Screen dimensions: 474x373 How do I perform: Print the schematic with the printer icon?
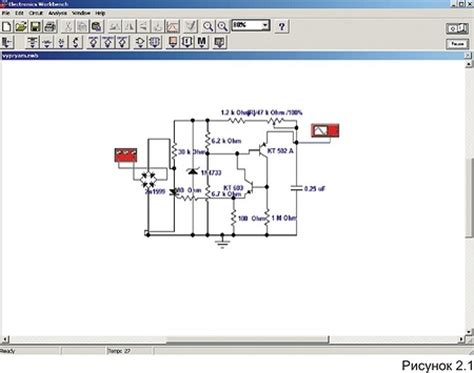50,26
